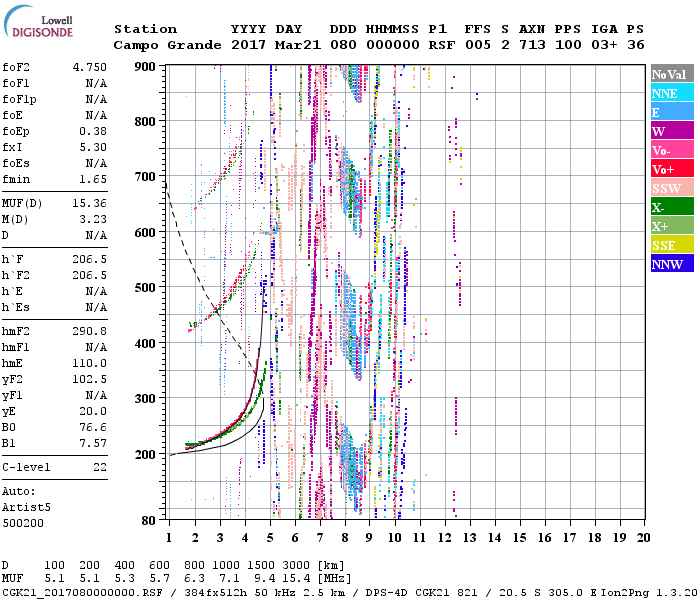Select the Vo+ legend swatch
700x600 pixels.
coord(672,169)
